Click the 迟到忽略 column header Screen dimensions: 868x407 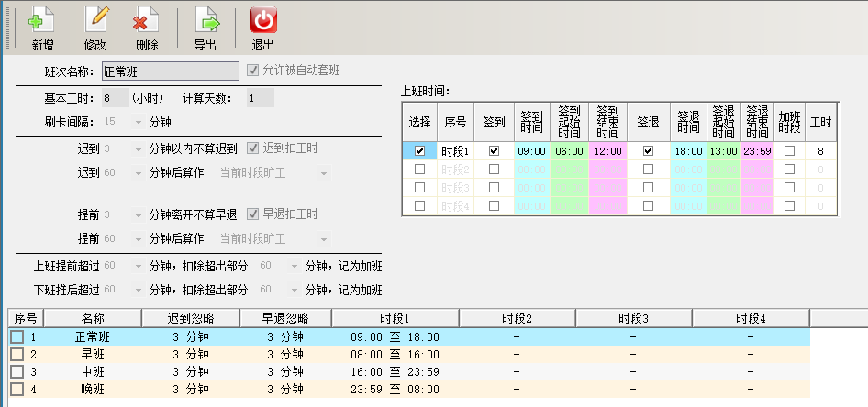tap(189, 318)
